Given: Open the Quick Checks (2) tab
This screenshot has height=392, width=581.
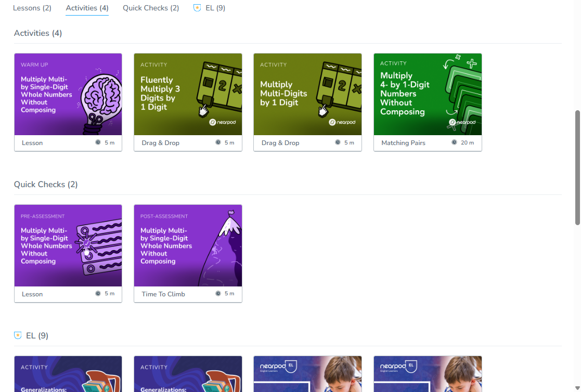Looking at the screenshot, I should pyautogui.click(x=150, y=8).
